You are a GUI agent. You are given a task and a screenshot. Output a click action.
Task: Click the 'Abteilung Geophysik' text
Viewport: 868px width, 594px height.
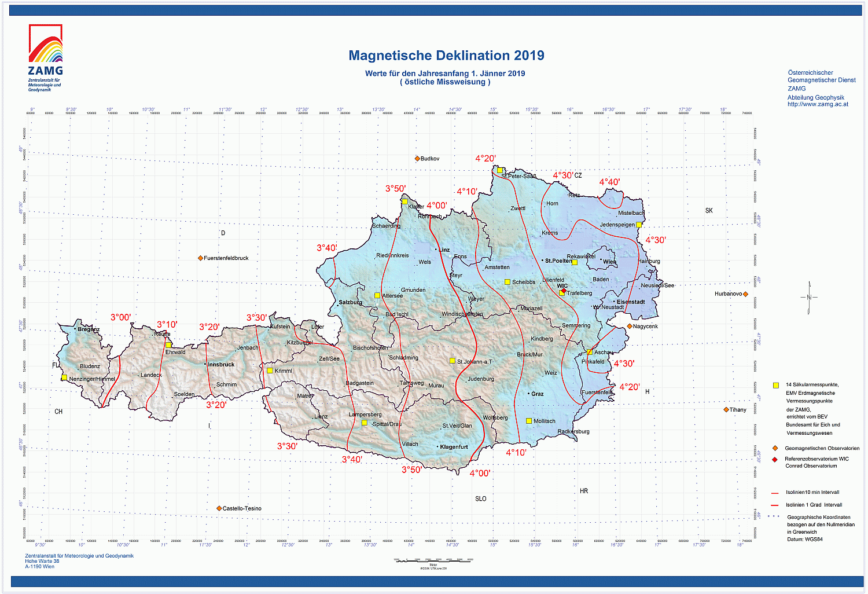pyautogui.click(x=816, y=97)
